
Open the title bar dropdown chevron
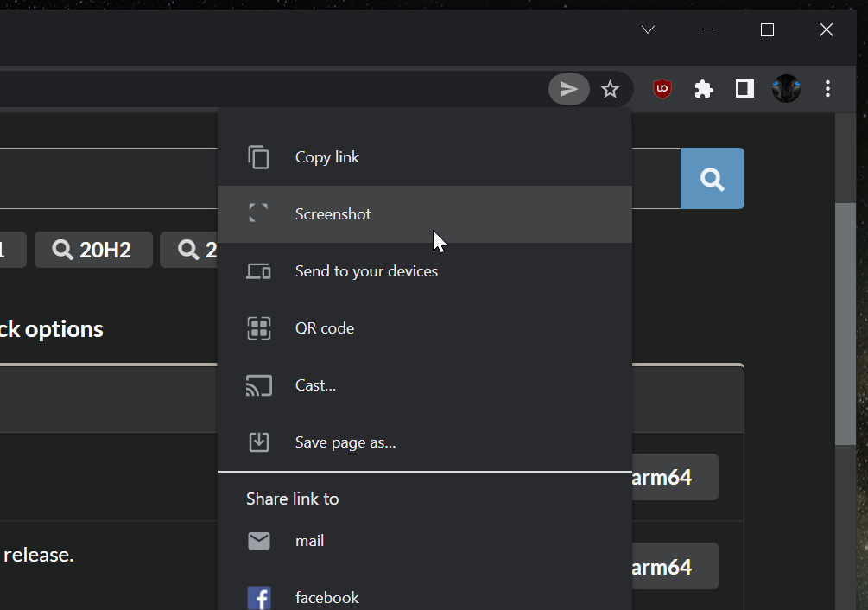[x=647, y=29]
